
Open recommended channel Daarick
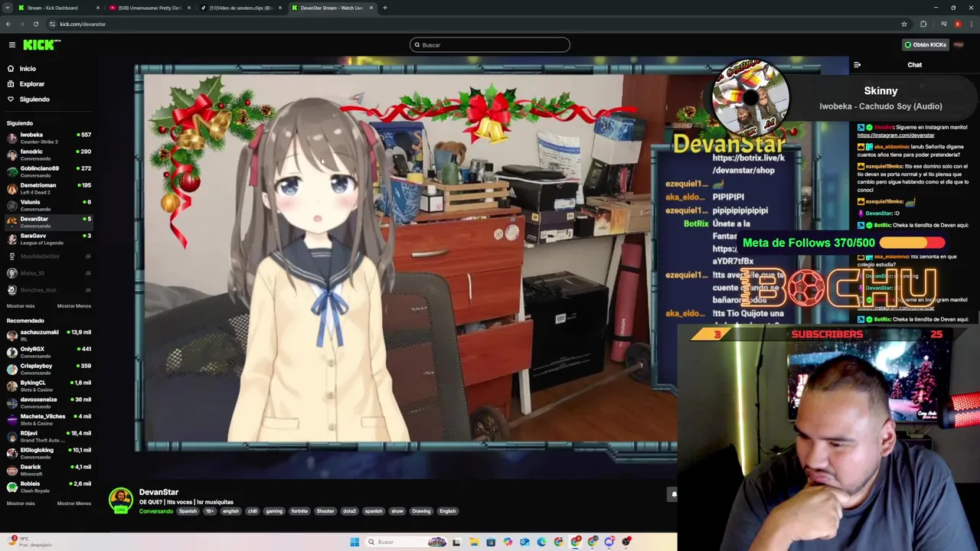coord(47,470)
